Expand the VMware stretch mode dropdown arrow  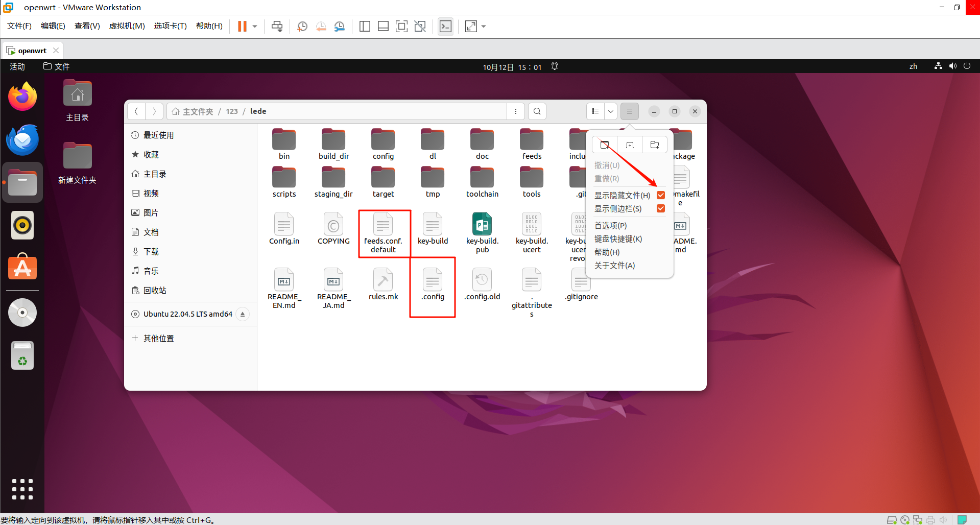point(484,27)
